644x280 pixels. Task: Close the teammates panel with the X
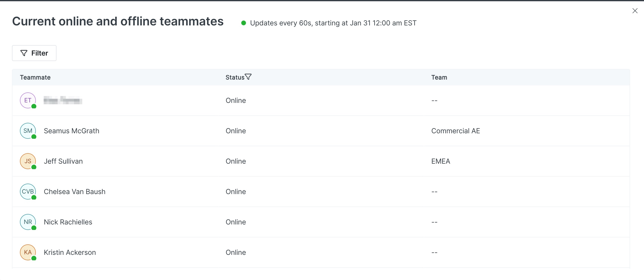(x=635, y=11)
